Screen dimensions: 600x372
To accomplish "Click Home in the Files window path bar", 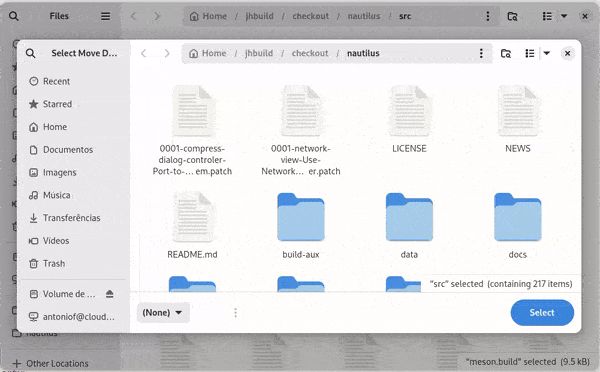I will pyautogui.click(x=209, y=16).
